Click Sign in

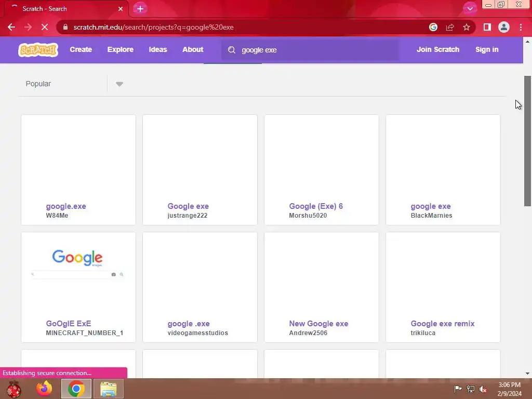486,49
